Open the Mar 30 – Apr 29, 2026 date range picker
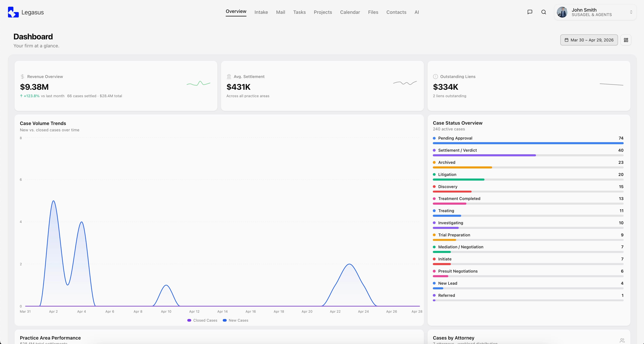The width and height of the screenshot is (644, 344). click(x=589, y=40)
